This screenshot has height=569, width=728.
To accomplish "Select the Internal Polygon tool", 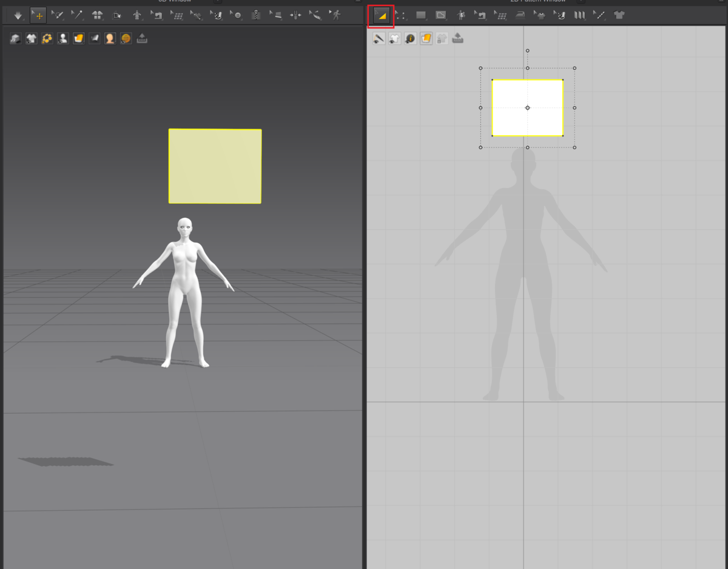I will 441,16.
